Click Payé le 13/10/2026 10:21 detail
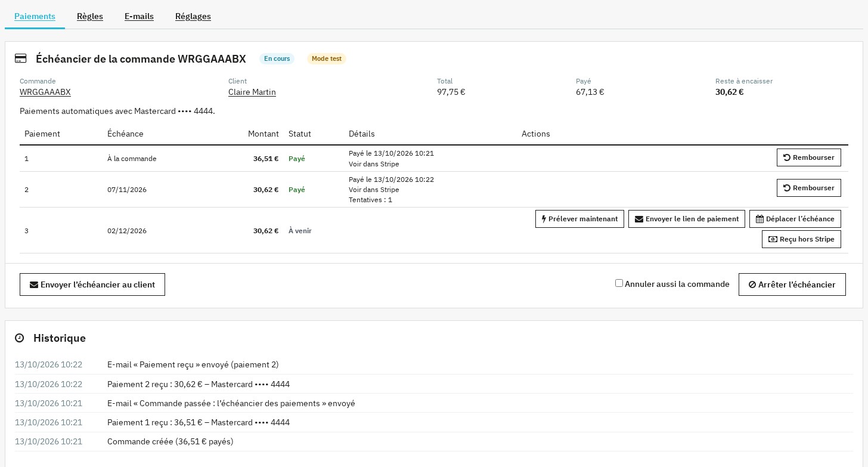868x467 pixels. [391, 153]
